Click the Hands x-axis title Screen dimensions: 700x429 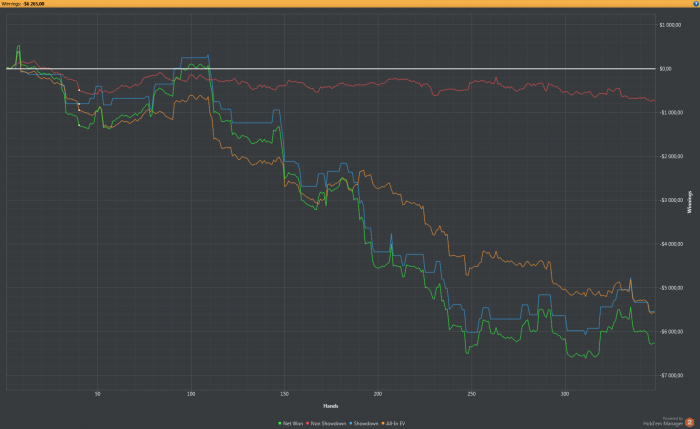pyautogui.click(x=331, y=406)
